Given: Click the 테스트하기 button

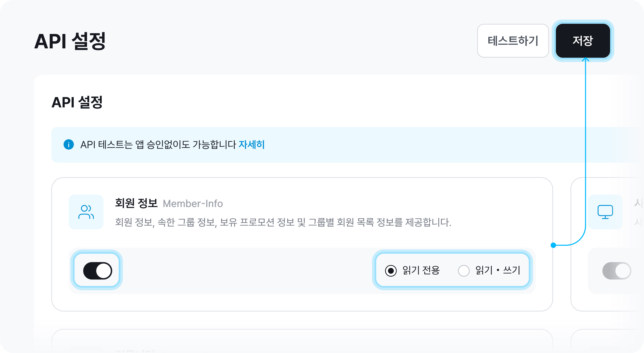Looking at the screenshot, I should pyautogui.click(x=513, y=41).
